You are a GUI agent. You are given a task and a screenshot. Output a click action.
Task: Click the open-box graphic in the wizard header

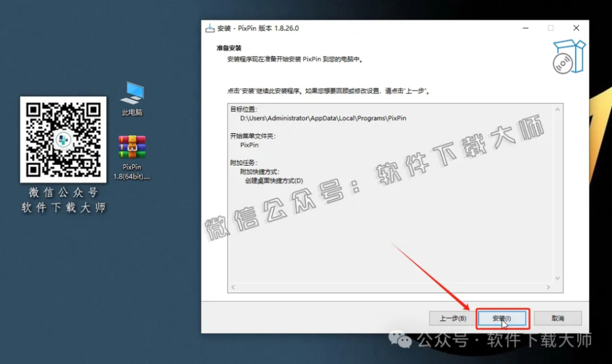[569, 56]
